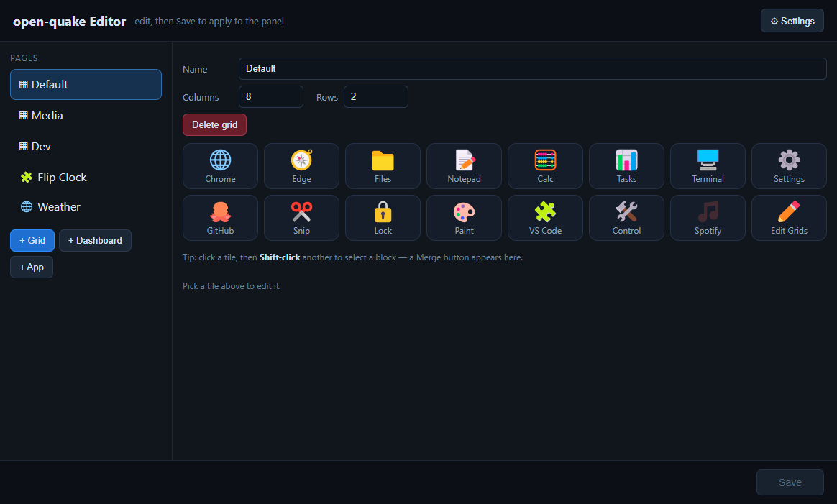Add a new grid with + Grid
This screenshot has height=504, width=837.
coord(32,240)
